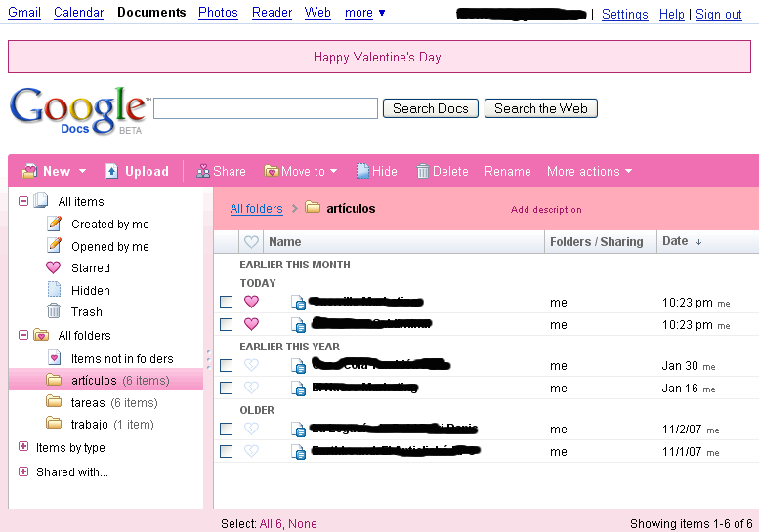Open the more dropdown in top navigation
Viewport: 759px width, 532px height.
tap(364, 13)
